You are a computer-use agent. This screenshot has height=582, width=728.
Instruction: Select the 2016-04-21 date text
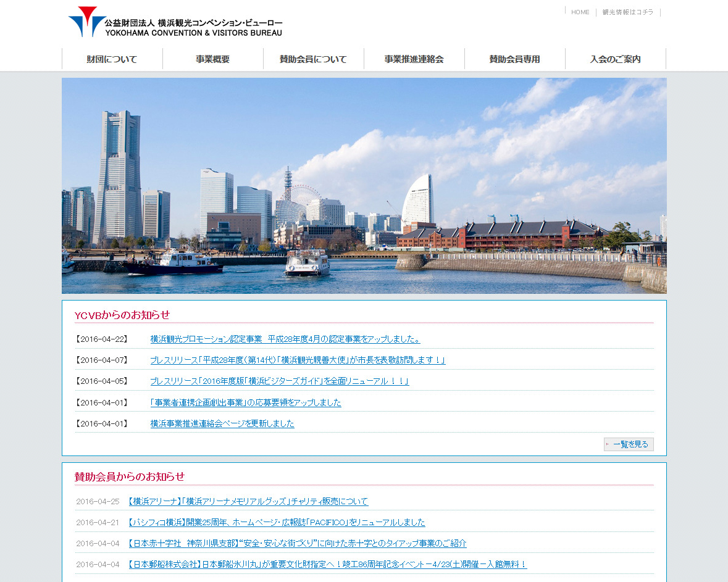[98, 522]
